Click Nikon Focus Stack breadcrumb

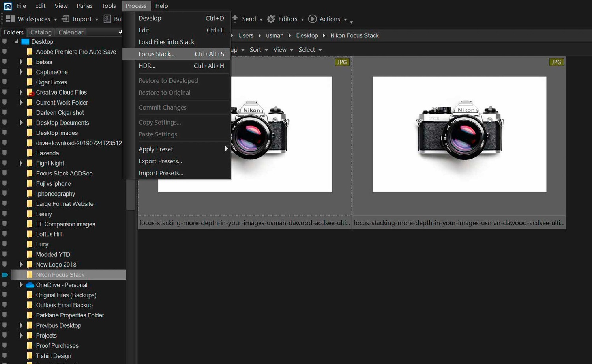click(354, 35)
